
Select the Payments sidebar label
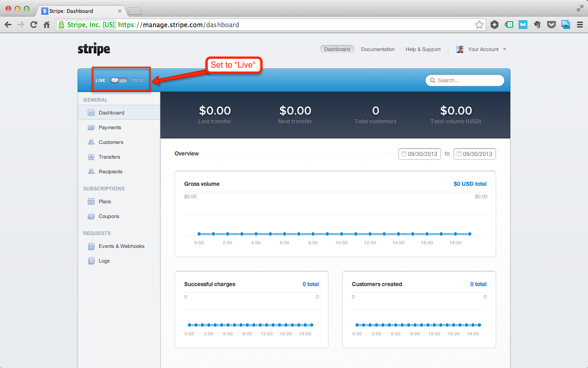(110, 127)
